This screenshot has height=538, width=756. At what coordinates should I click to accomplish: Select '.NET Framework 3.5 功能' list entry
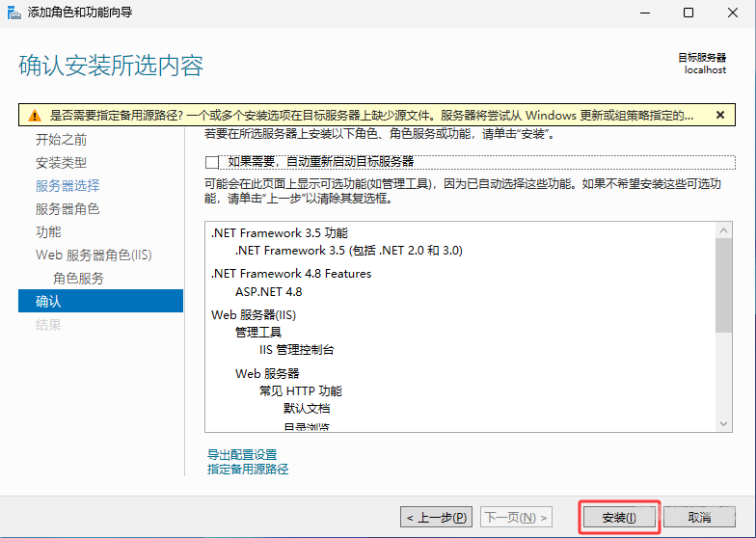click(x=280, y=233)
